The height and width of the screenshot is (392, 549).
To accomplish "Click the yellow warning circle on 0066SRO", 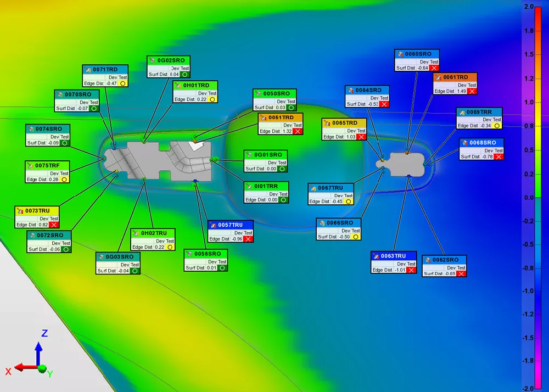I will [x=355, y=237].
